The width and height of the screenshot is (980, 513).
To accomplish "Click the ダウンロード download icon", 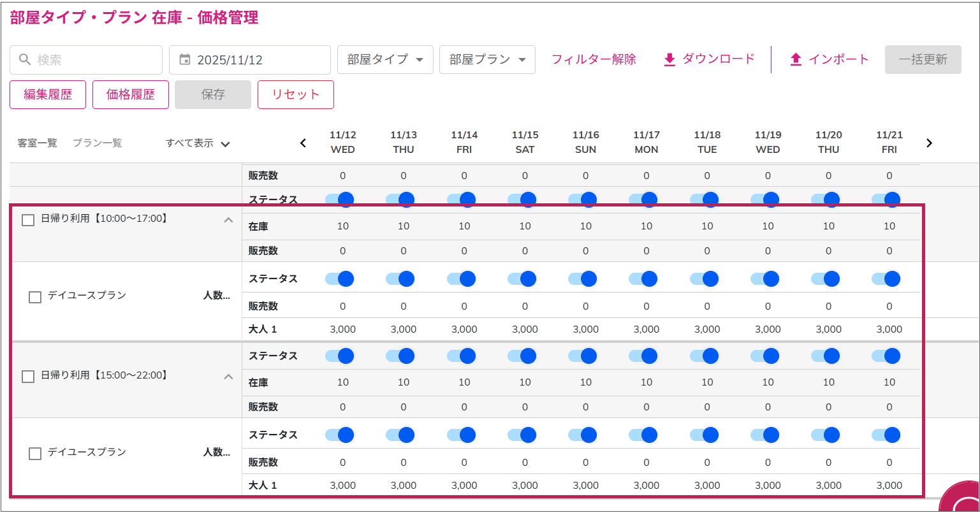I will pos(669,60).
